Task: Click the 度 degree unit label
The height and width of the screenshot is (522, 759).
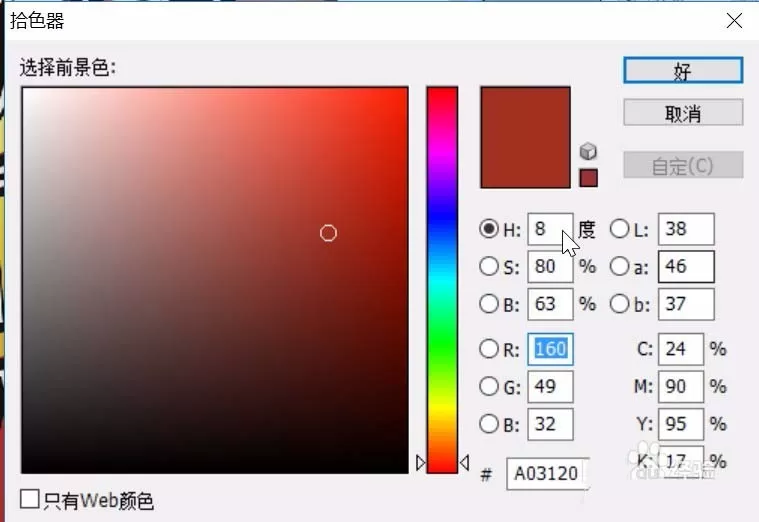Action: coord(587,229)
